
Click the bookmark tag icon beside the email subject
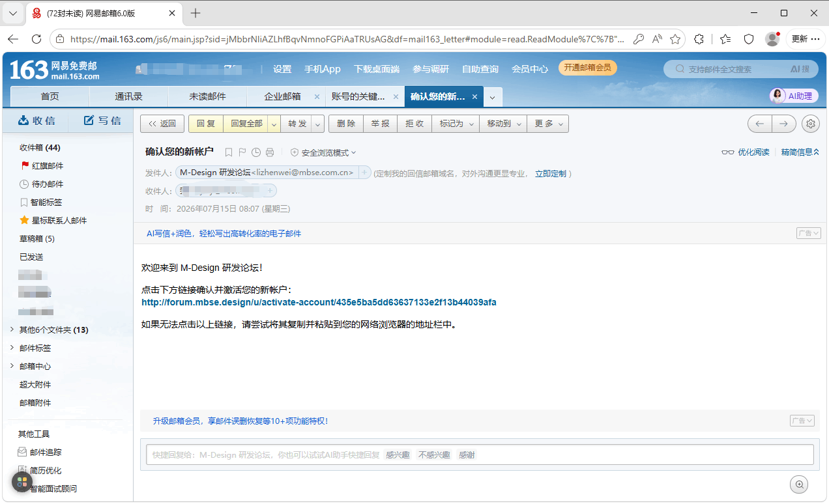click(x=229, y=152)
